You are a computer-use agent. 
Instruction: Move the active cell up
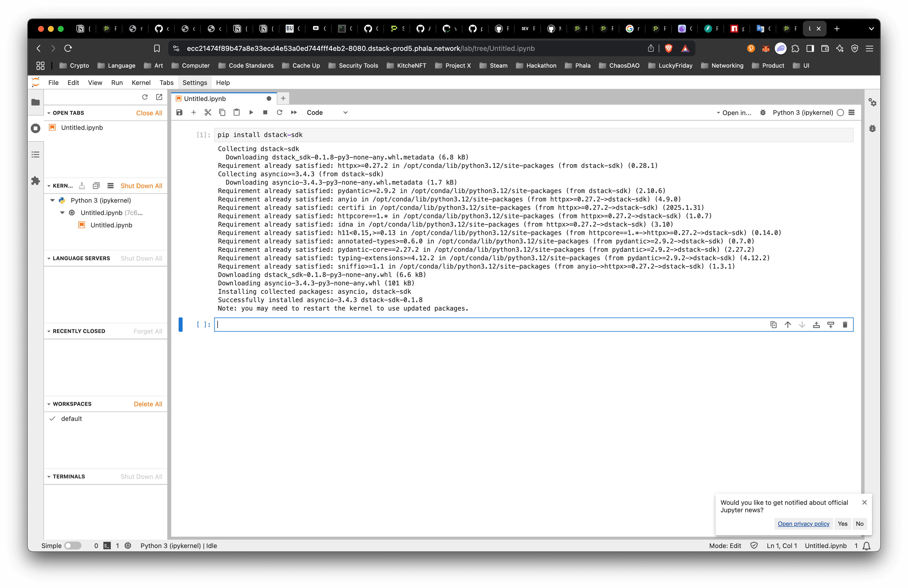point(787,325)
